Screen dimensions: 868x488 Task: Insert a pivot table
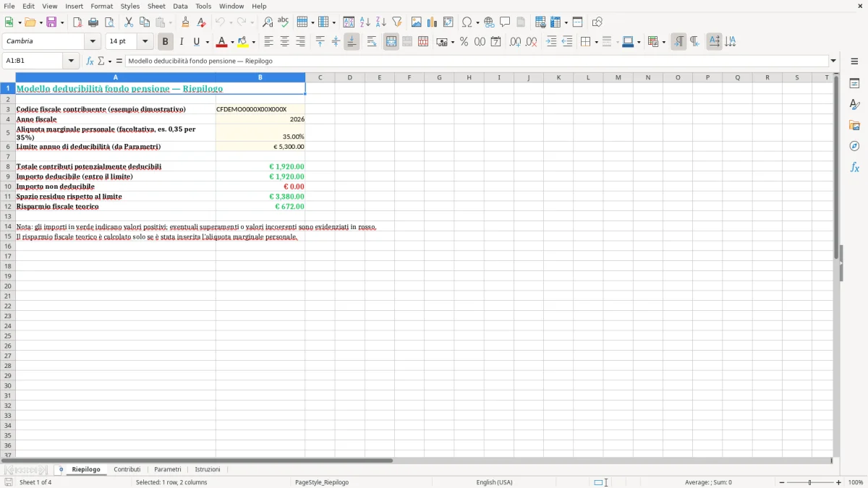[x=448, y=22]
